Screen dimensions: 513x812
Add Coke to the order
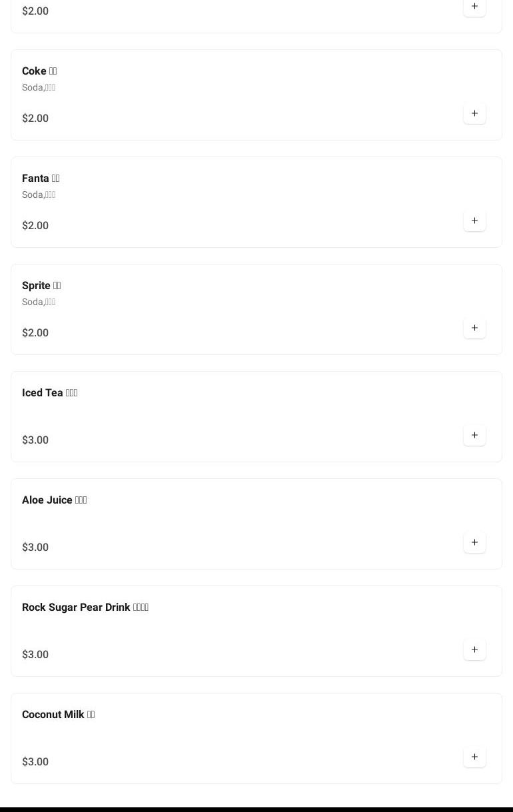click(x=474, y=114)
